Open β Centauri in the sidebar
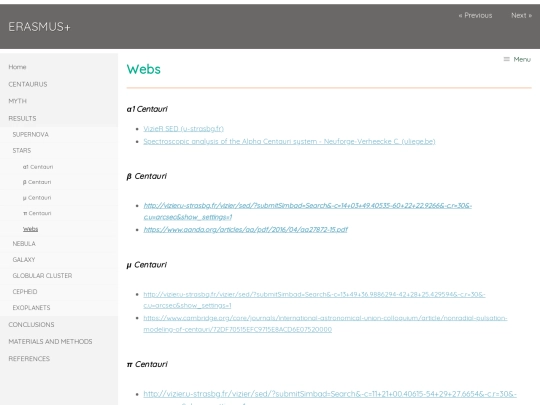The image size is (540, 405). 37,182
